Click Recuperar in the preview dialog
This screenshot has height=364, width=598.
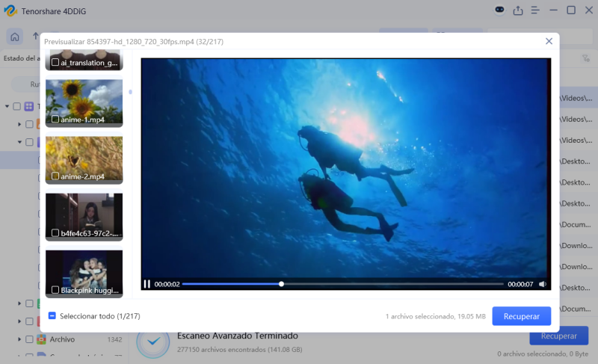coord(521,316)
